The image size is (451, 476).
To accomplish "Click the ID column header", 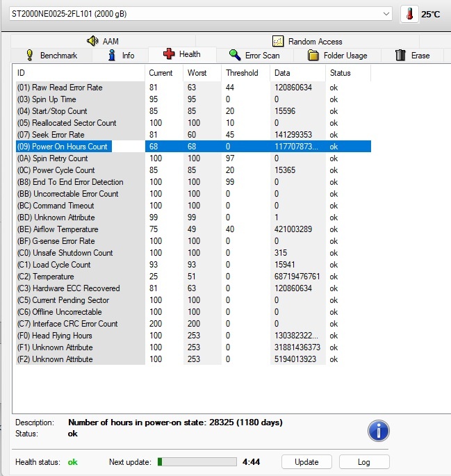I will tap(80, 73).
